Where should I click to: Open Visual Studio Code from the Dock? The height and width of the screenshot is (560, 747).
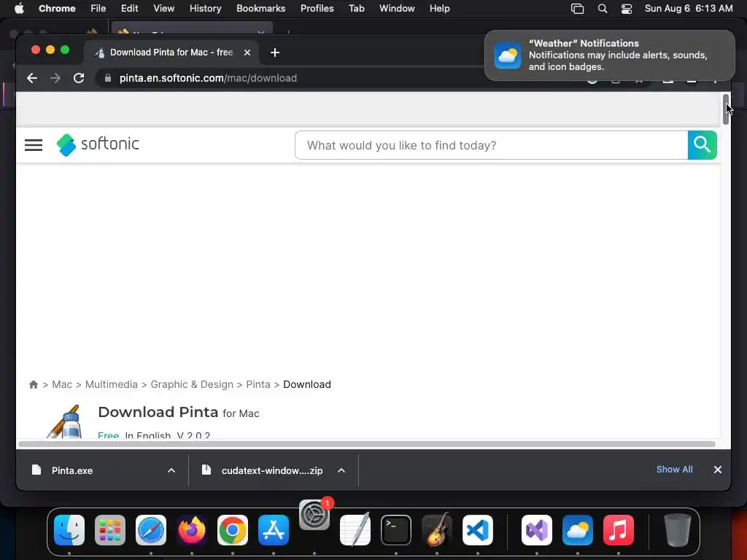point(478,530)
